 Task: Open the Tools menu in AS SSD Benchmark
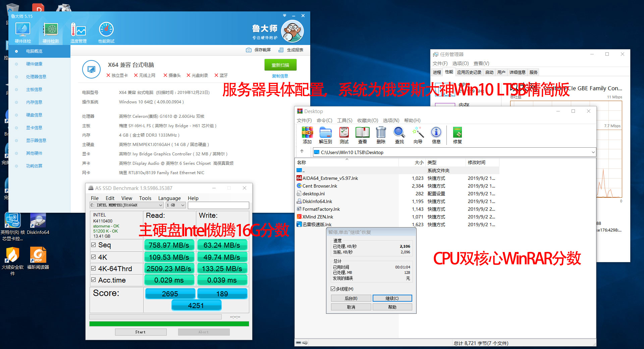tap(145, 198)
